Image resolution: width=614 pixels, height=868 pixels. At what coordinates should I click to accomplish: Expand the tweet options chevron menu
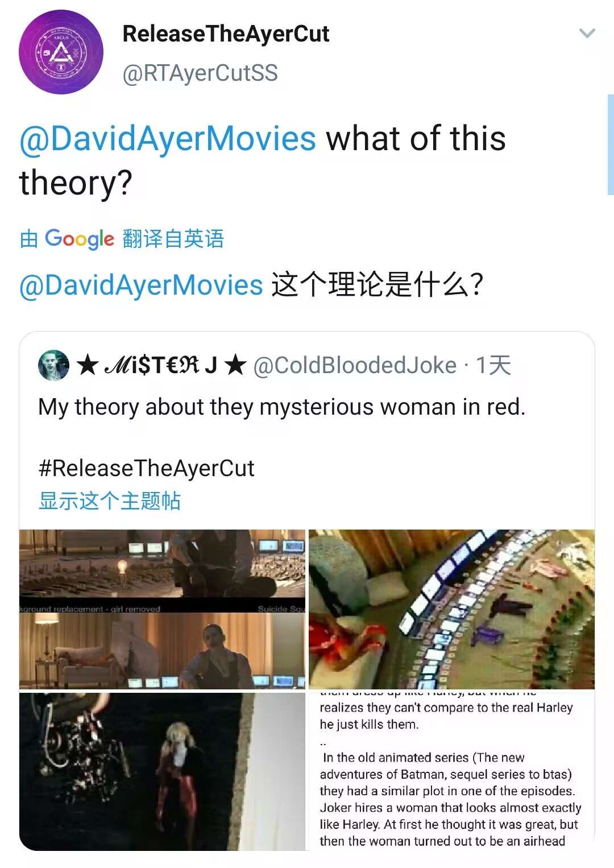(x=587, y=34)
